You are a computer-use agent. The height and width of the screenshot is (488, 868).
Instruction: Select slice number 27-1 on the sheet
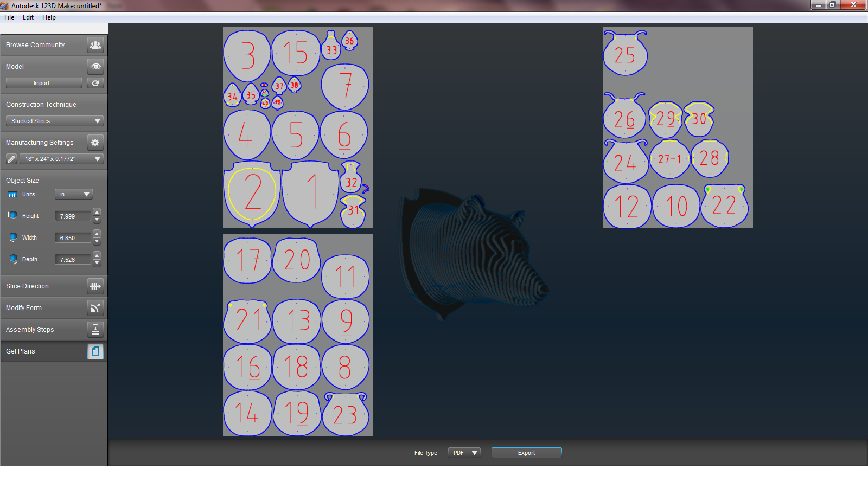[x=670, y=159]
